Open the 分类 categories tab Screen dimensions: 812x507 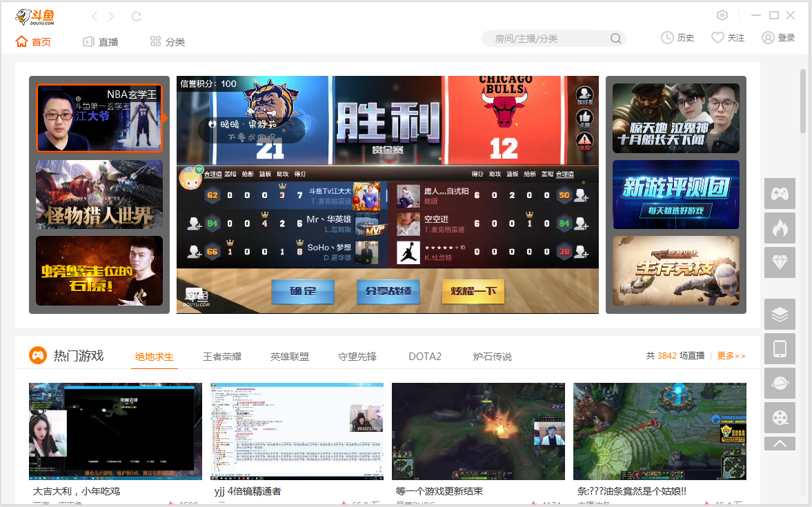[x=168, y=41]
